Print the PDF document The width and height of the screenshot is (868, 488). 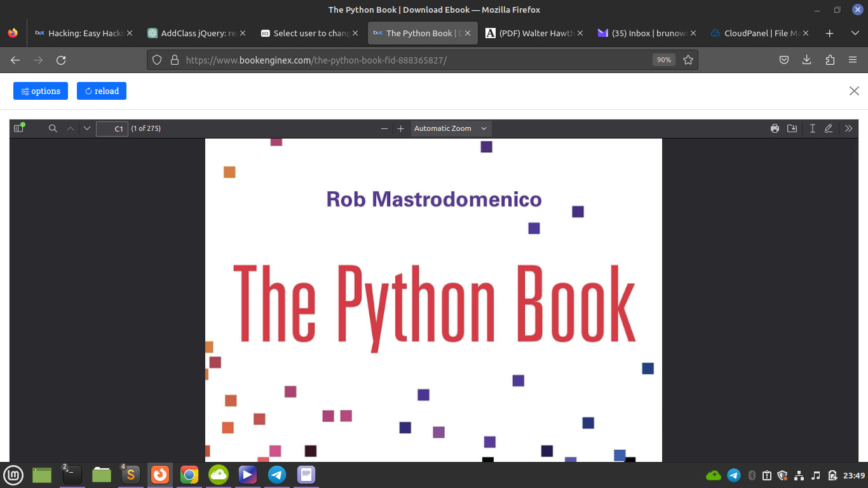tap(775, 128)
